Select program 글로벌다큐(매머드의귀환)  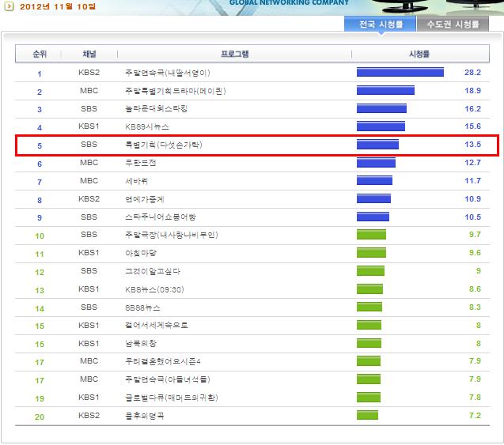pyautogui.click(x=172, y=398)
